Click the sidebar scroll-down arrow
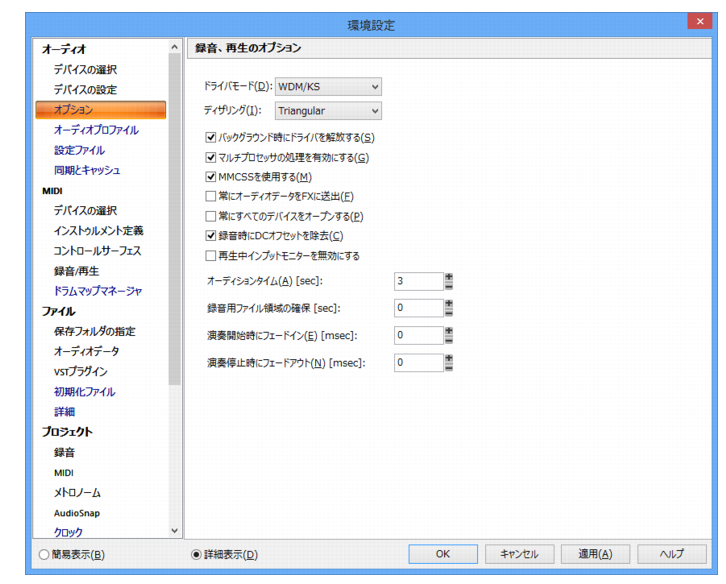Viewport: 726px width, 584px height. 175,531
